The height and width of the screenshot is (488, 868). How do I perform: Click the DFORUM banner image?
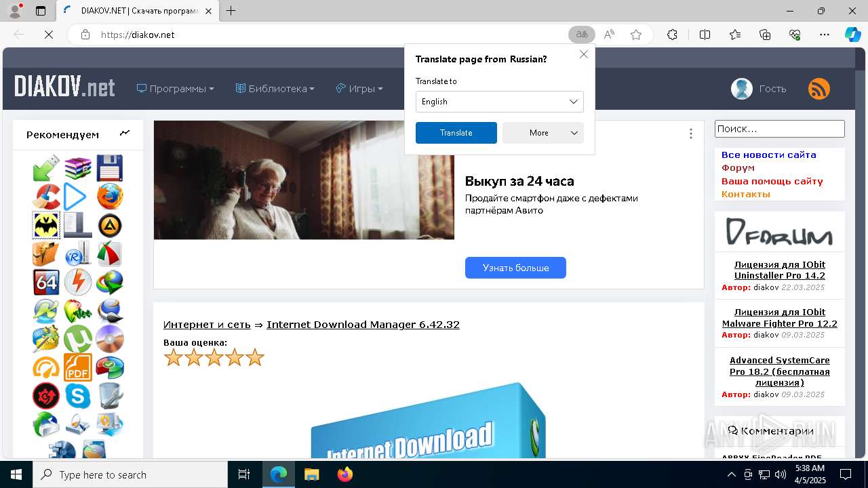tap(780, 231)
